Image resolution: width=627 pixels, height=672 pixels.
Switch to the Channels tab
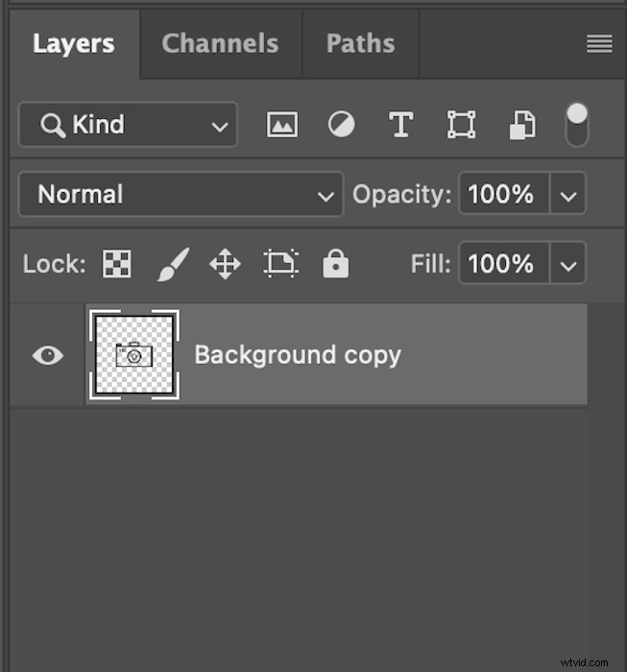[220, 44]
